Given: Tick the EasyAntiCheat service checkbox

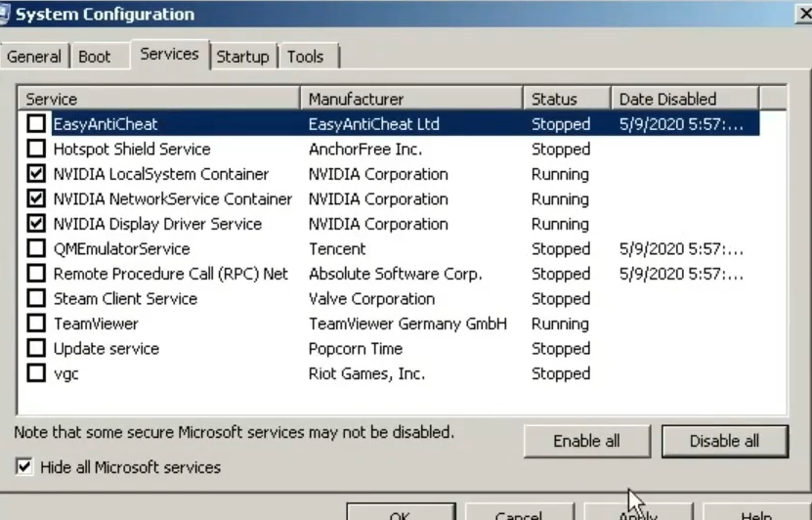Looking at the screenshot, I should pyautogui.click(x=36, y=124).
